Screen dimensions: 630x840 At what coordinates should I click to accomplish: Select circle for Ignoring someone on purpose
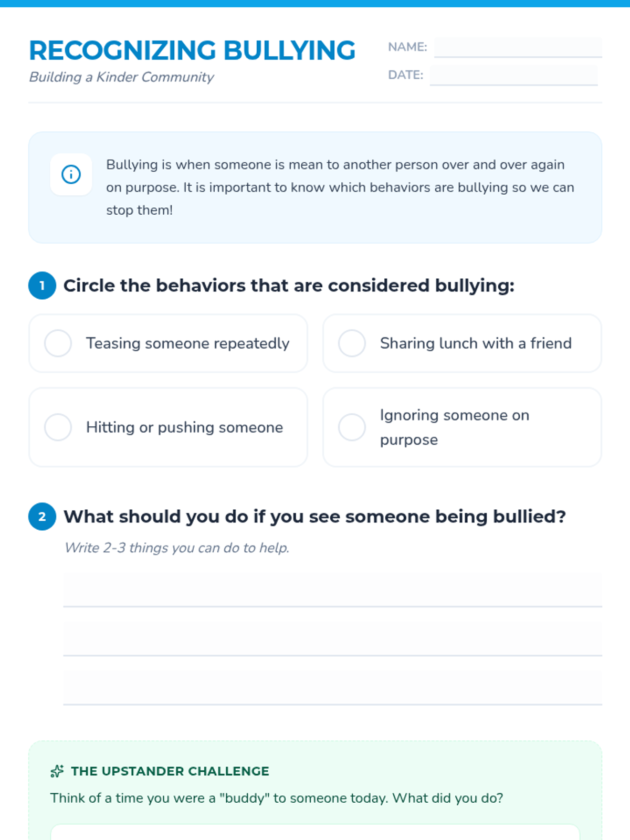[x=352, y=427]
